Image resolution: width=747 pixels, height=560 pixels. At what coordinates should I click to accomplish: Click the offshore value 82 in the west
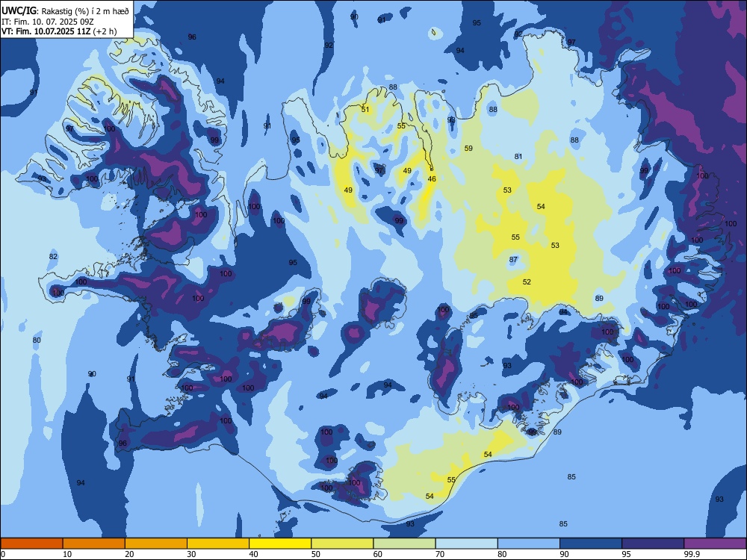(53, 257)
